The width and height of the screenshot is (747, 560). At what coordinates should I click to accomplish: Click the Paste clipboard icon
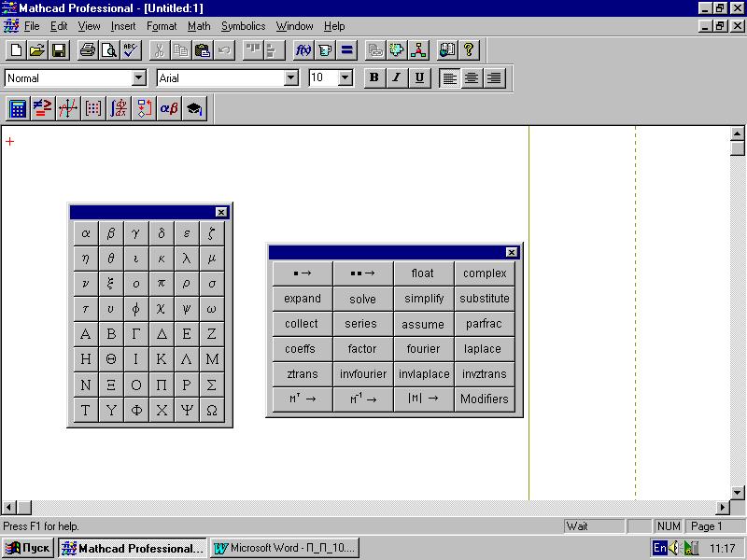coord(203,50)
